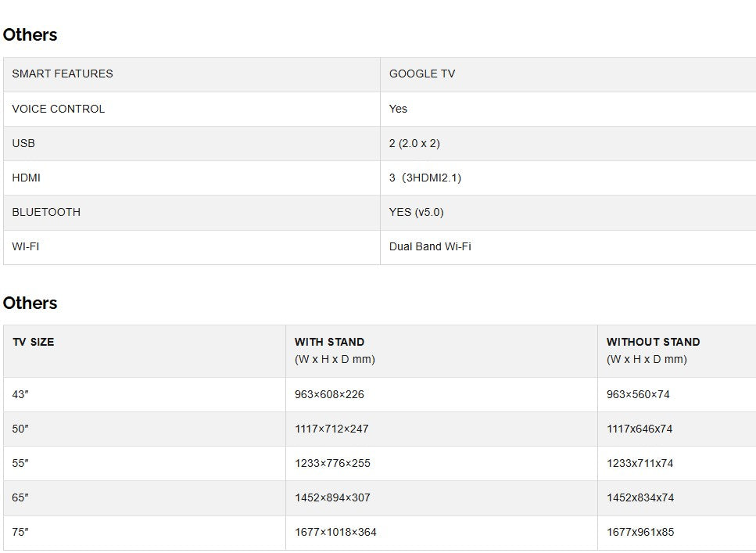
Task: Select the 3 (3HDMI2.1) value text
Action: (425, 178)
